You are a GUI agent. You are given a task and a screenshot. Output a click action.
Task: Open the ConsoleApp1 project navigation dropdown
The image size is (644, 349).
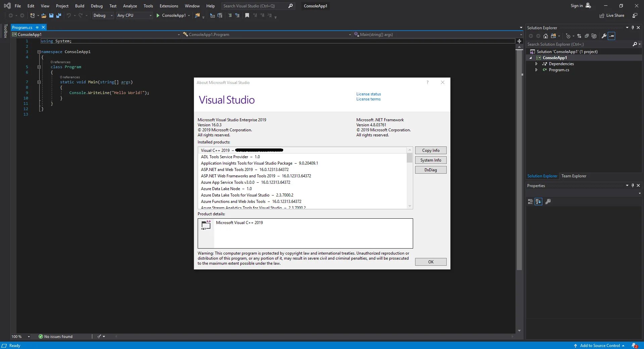pyautogui.click(x=96, y=34)
